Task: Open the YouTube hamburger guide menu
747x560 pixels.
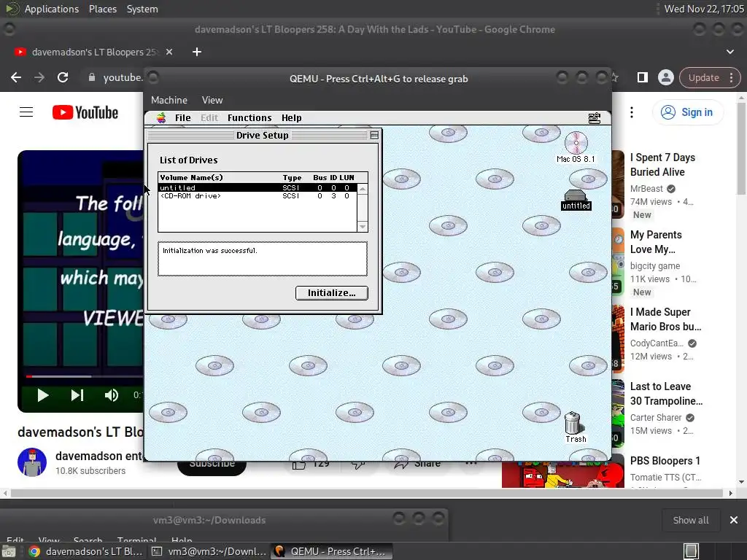Action: [x=26, y=112]
